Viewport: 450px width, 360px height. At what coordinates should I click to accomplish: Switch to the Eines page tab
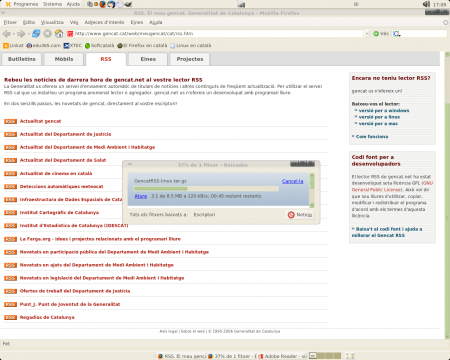click(x=148, y=59)
